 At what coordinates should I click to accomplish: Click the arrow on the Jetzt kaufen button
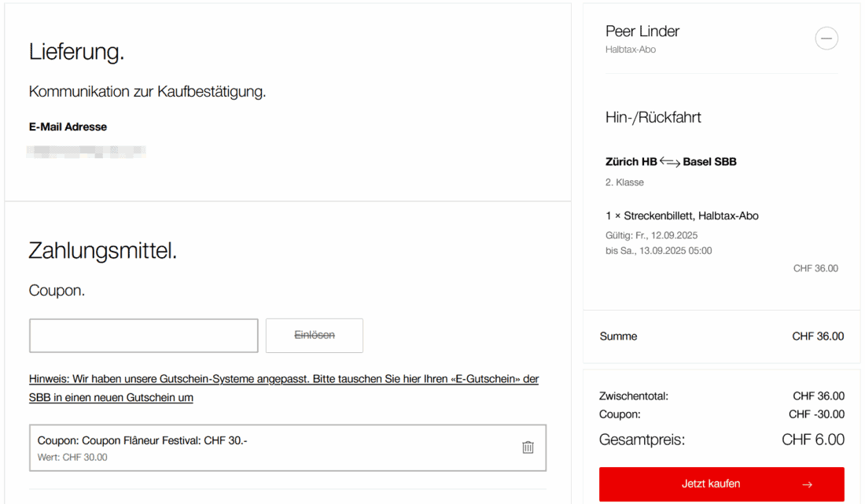pos(807,484)
